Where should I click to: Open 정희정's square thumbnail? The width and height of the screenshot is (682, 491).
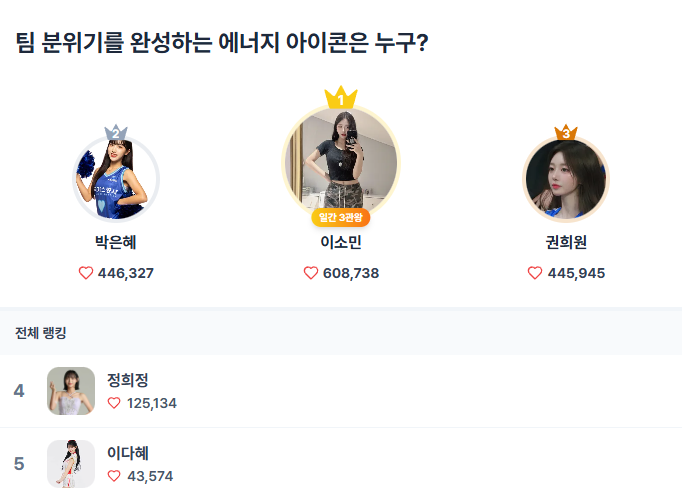point(71,391)
